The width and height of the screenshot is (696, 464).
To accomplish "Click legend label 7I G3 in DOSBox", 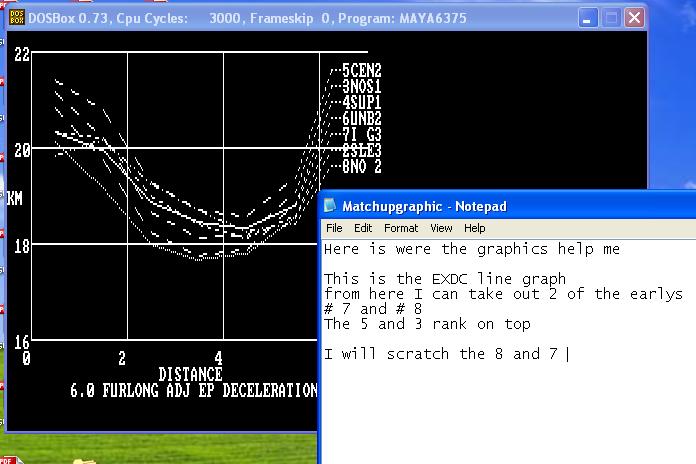I will tap(362, 134).
